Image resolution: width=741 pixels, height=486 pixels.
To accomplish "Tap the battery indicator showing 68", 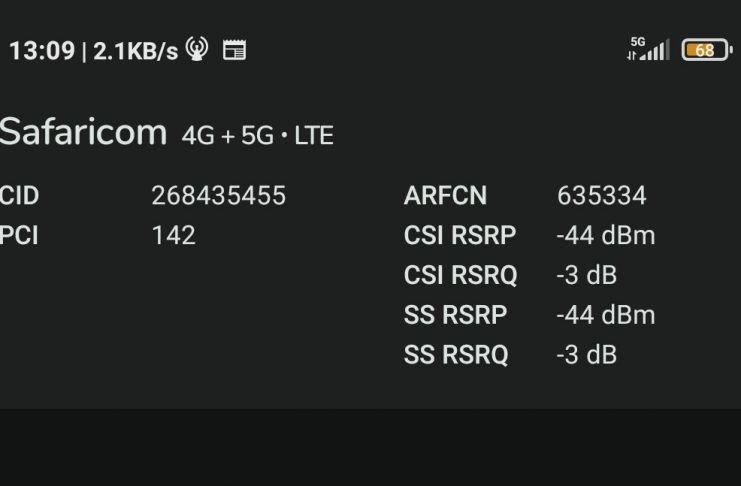I will [707, 50].
